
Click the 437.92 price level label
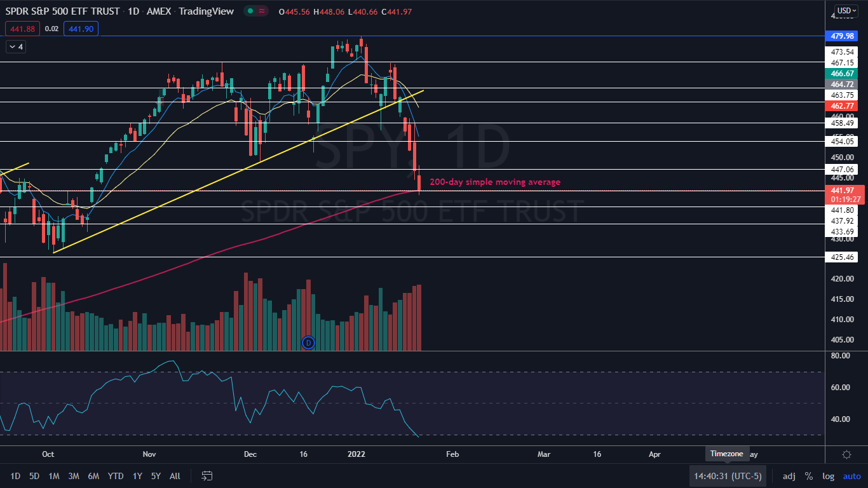[843, 220]
